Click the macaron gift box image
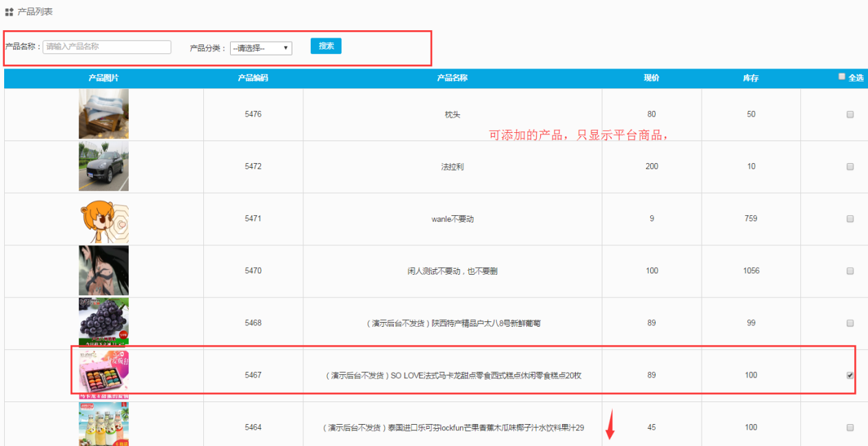The width and height of the screenshot is (868, 446). [x=103, y=374]
